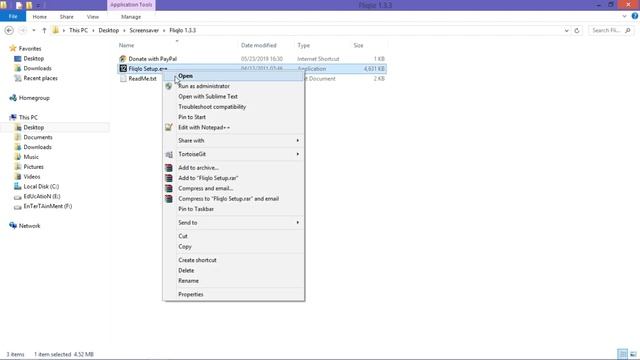
Task: Open recent locations dropdown arrow
Action: pyautogui.click(x=34, y=30)
